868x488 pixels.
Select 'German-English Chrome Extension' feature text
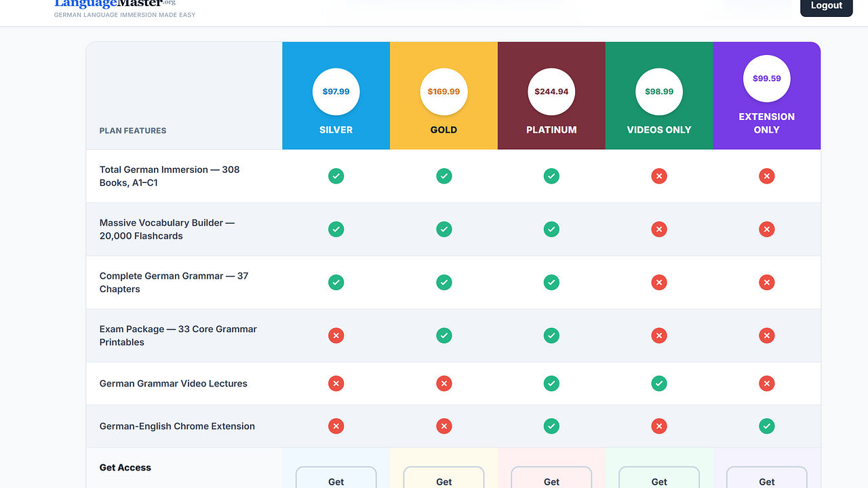click(177, 426)
